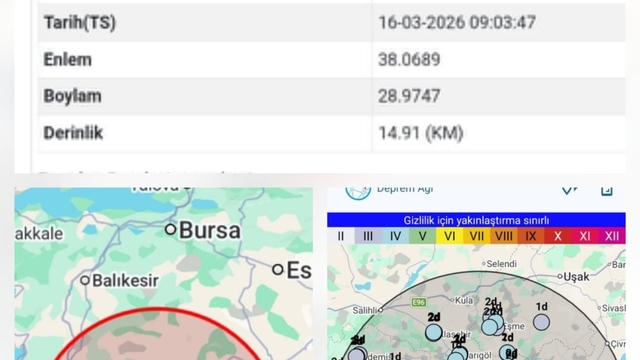
Task: Click the Salihli town marker
Action: pyautogui.click(x=380, y=310)
